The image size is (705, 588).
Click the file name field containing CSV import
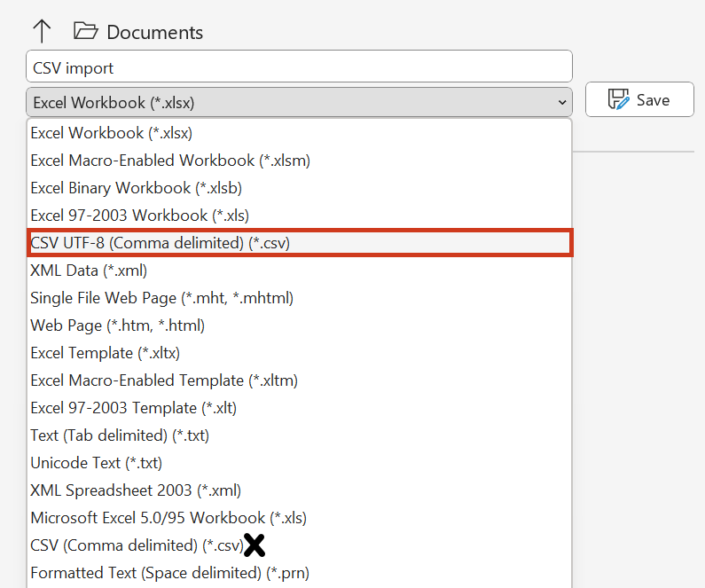point(299,67)
